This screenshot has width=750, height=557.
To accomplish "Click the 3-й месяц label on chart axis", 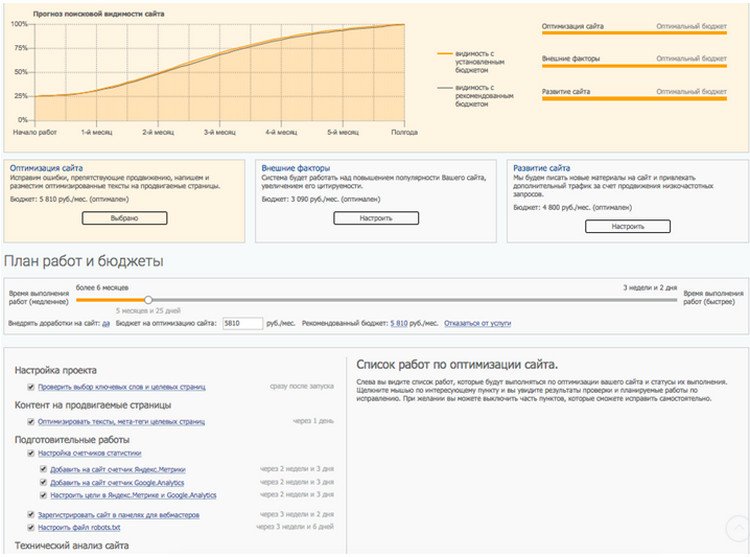I will click(x=220, y=132).
